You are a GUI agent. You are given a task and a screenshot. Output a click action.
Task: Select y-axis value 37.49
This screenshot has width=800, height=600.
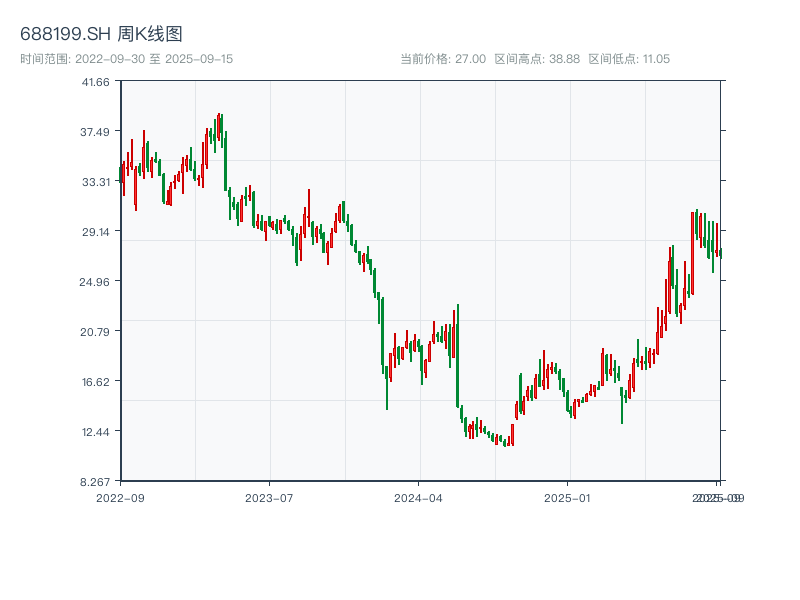pos(95,132)
